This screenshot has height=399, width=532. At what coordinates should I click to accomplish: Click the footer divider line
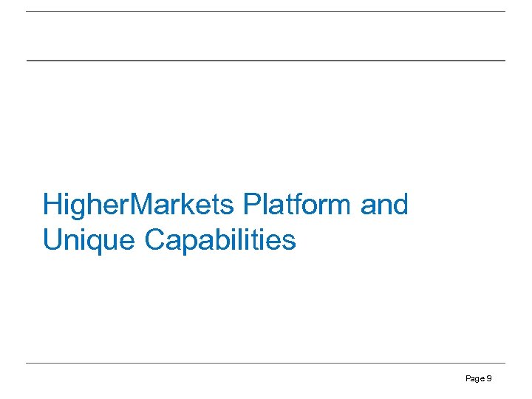tap(266, 363)
